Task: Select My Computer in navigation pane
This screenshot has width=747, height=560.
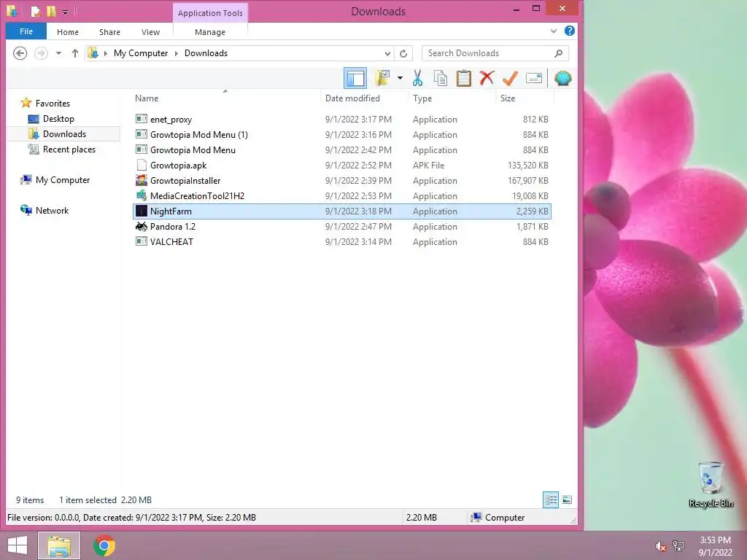Action: click(x=63, y=180)
